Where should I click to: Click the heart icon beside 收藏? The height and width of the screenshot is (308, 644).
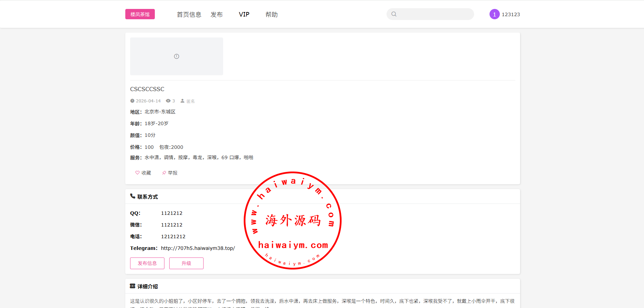point(137,173)
